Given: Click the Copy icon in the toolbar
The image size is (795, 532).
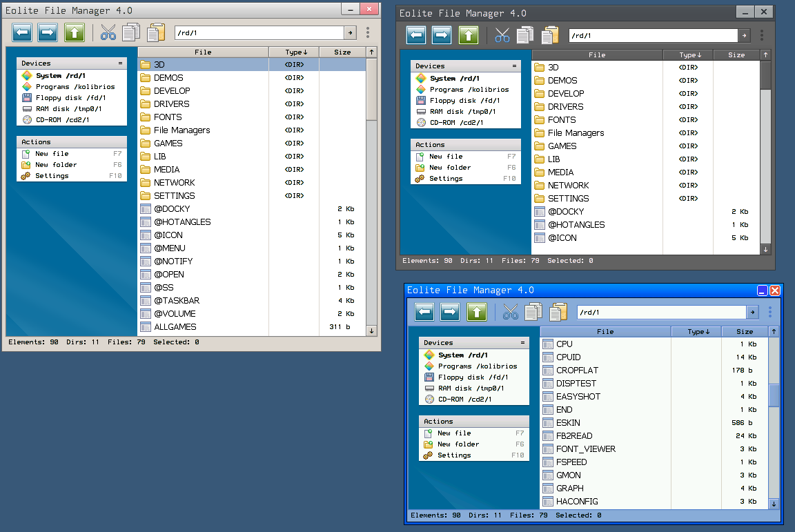Looking at the screenshot, I should point(131,32).
